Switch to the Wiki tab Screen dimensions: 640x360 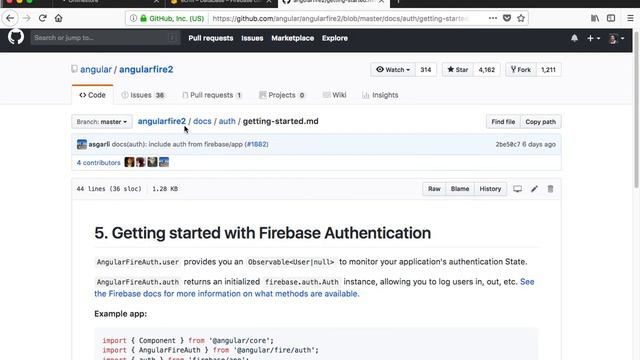click(335, 95)
